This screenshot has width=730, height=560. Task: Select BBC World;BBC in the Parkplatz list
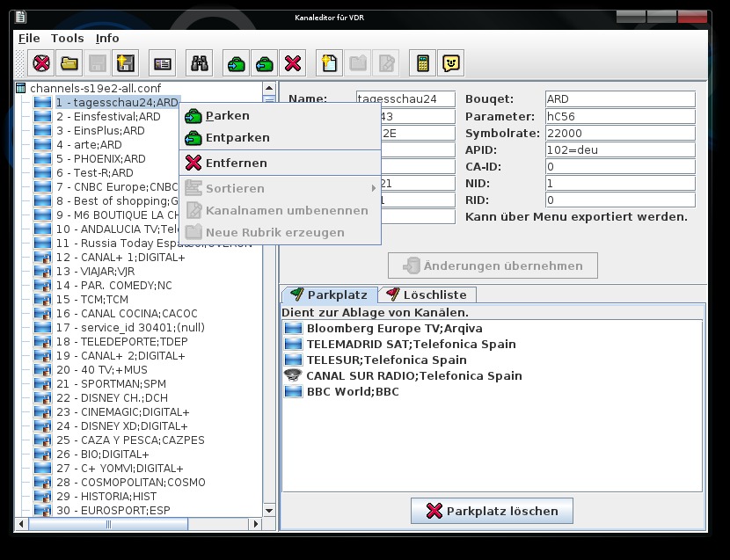coord(352,391)
